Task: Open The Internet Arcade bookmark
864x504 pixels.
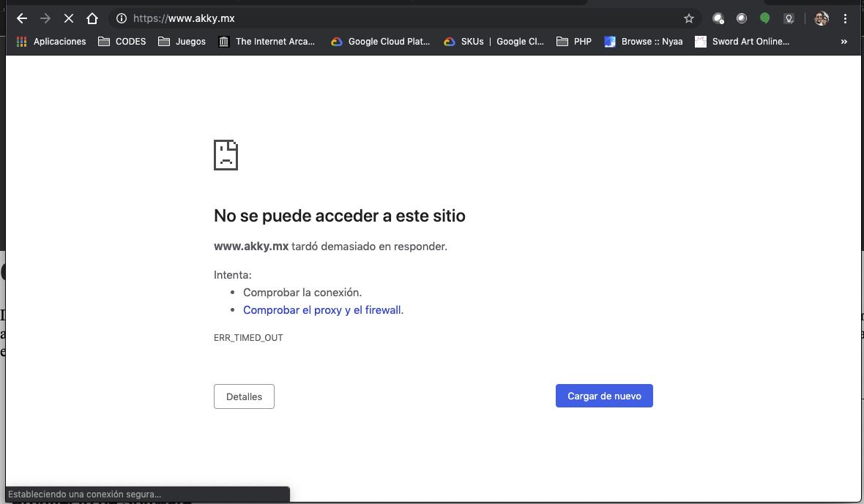Action: pos(267,41)
